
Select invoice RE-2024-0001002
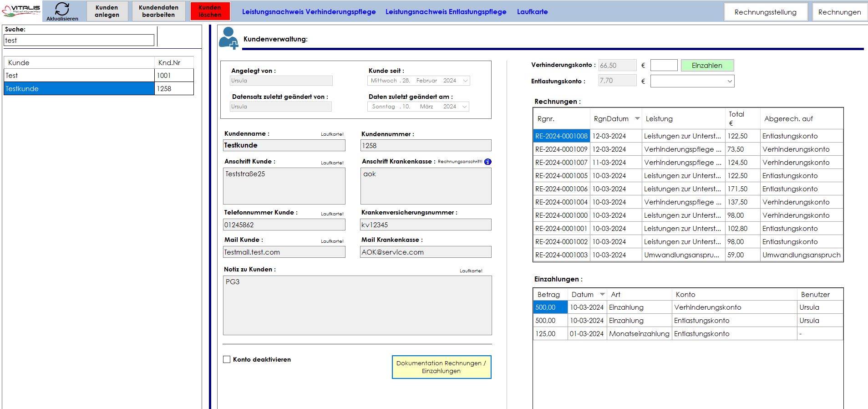(x=688, y=242)
